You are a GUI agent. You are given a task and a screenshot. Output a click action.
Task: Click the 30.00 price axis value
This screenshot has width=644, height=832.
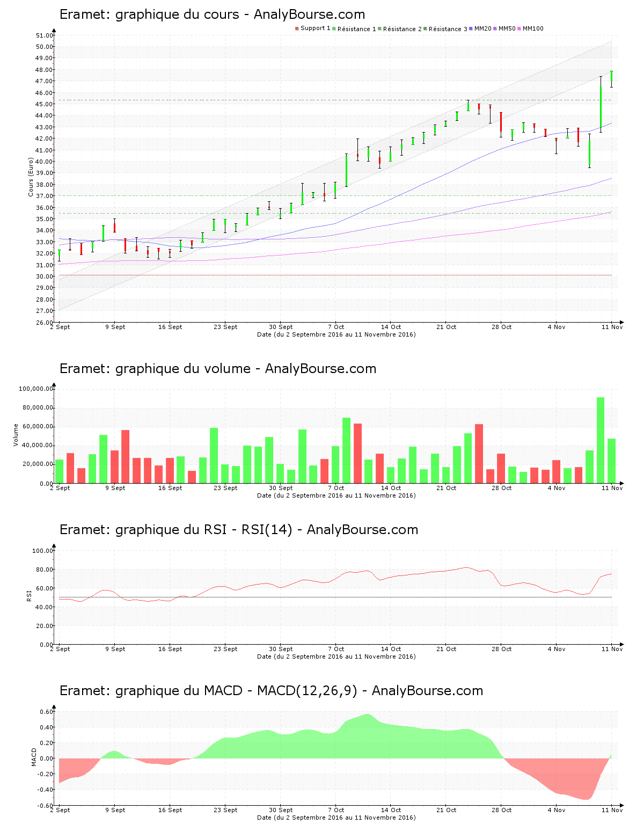44,276
